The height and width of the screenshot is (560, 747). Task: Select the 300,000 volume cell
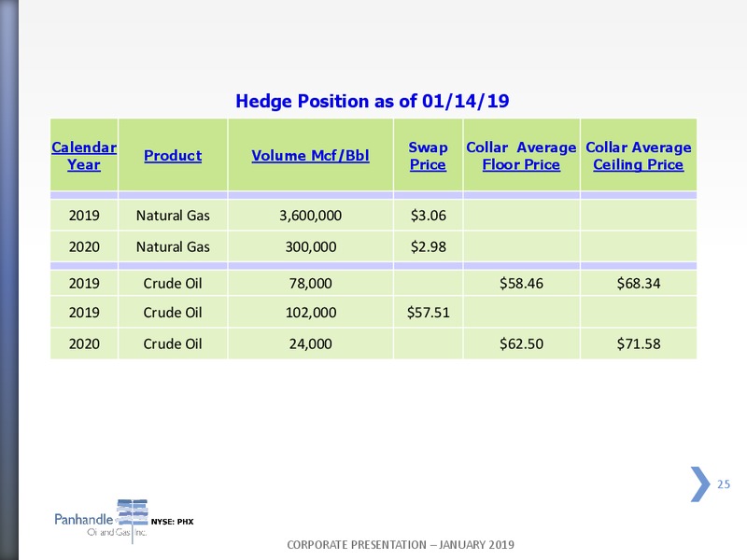(x=311, y=246)
